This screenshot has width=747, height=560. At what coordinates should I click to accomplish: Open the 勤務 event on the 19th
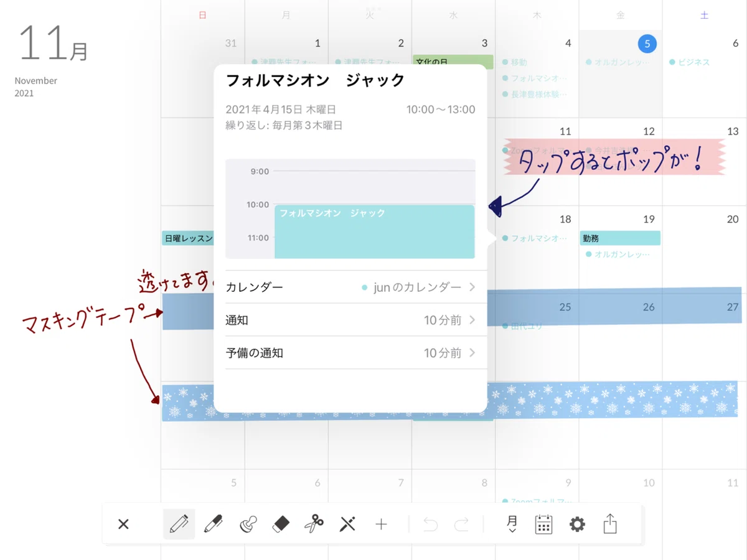point(620,238)
